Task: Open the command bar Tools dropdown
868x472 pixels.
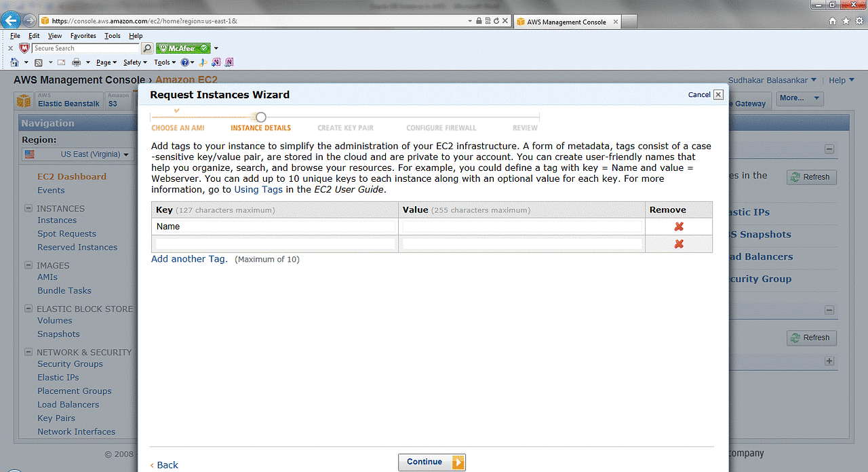Action: (165, 62)
